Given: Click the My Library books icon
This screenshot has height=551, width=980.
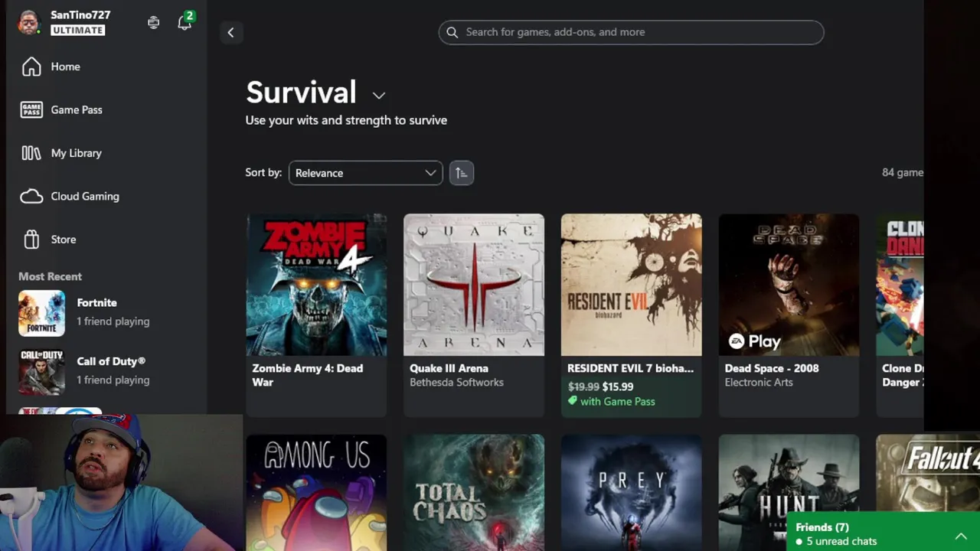Looking at the screenshot, I should (x=31, y=153).
